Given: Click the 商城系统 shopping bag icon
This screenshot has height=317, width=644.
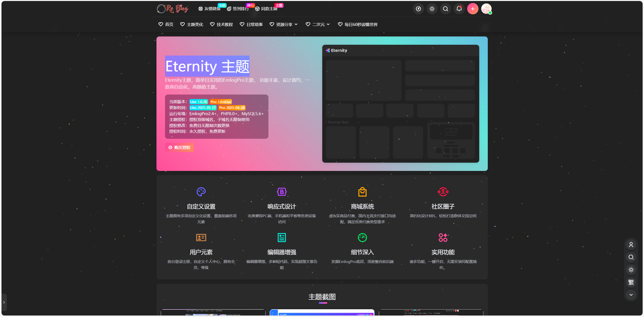Looking at the screenshot, I should 363,192.
